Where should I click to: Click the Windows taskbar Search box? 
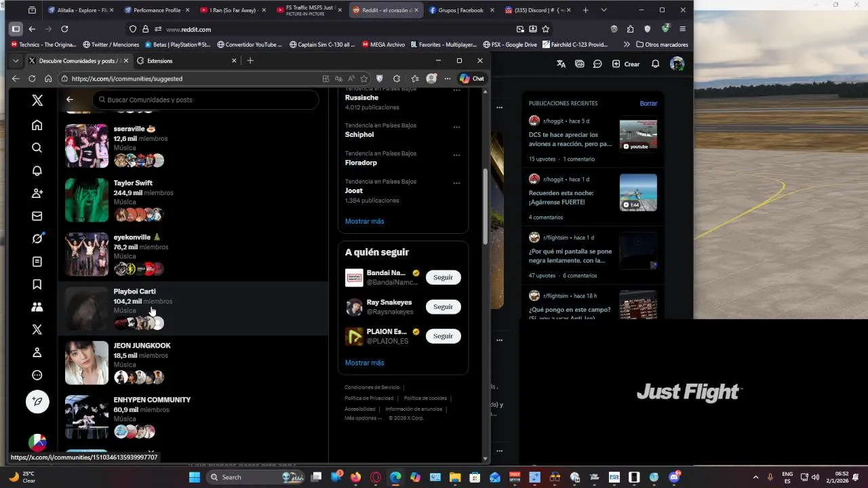[x=254, y=477]
